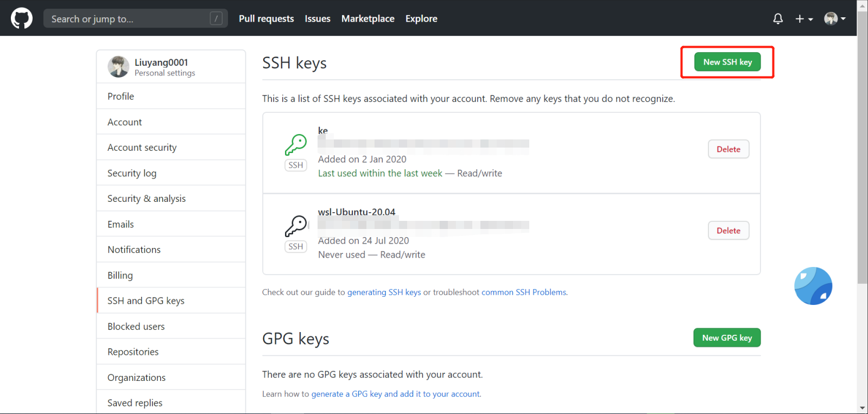Open the user avatar dropdown menu

coord(835,19)
